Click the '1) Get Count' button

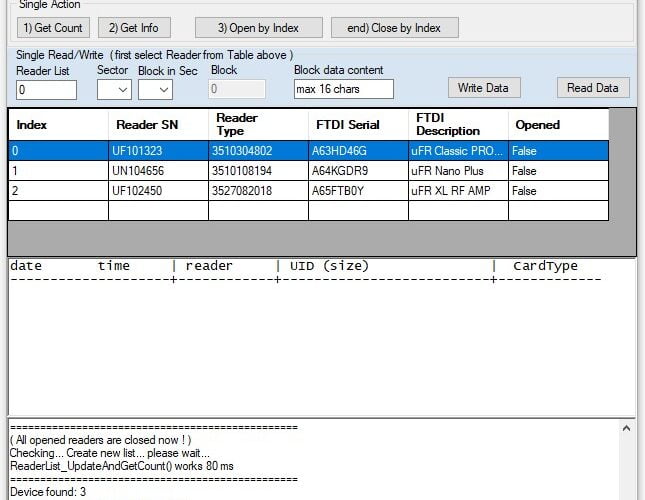[53, 28]
